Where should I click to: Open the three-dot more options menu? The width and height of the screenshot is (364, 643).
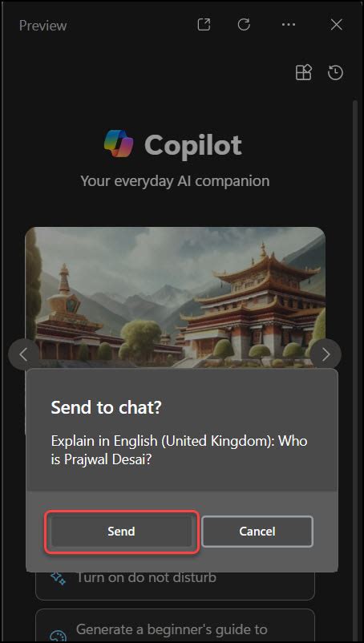pos(289,25)
